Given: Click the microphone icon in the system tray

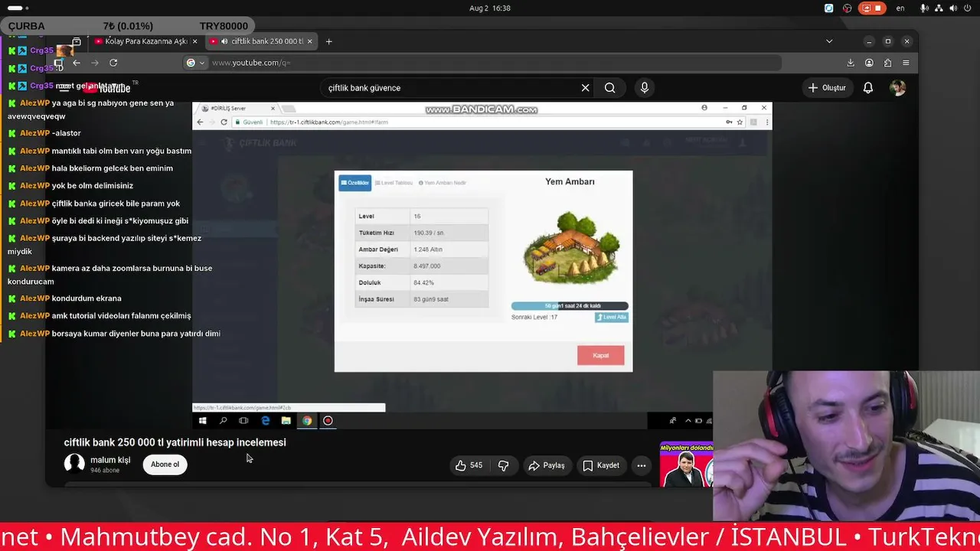Looking at the screenshot, I should coord(925,8).
